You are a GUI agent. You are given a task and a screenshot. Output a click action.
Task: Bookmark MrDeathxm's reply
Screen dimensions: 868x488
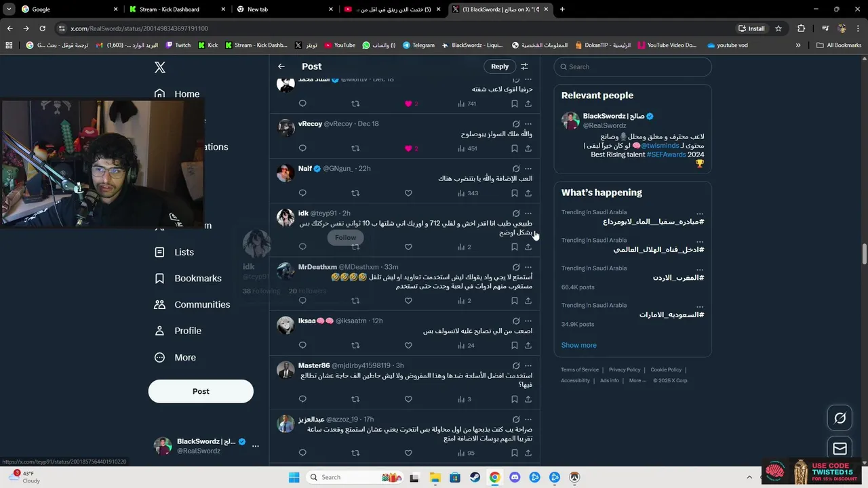[x=515, y=301]
